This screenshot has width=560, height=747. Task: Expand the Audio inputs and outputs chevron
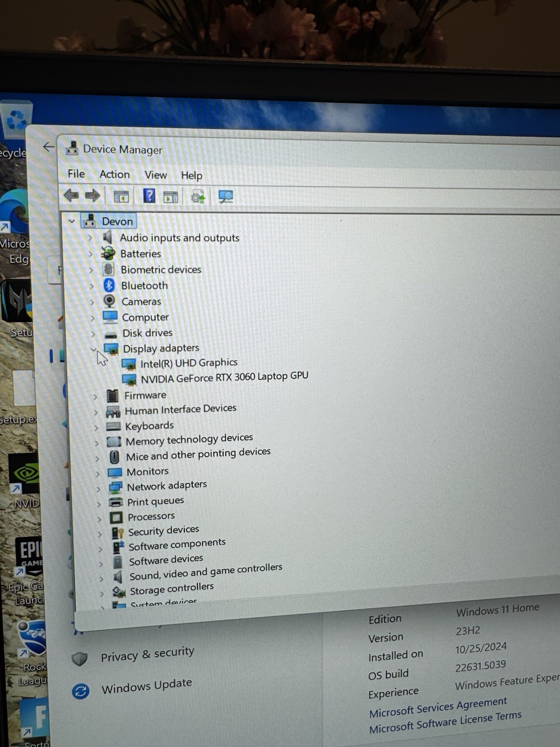(91, 238)
